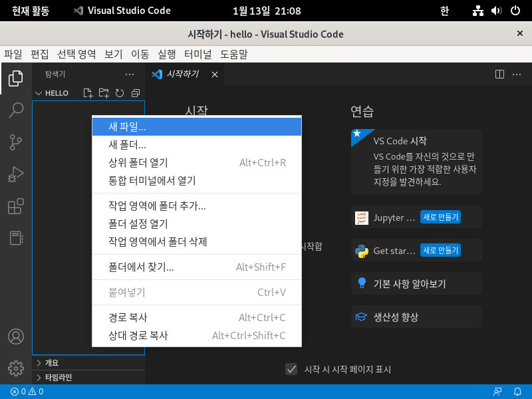Click the New File icon in HELLO header

[88, 93]
